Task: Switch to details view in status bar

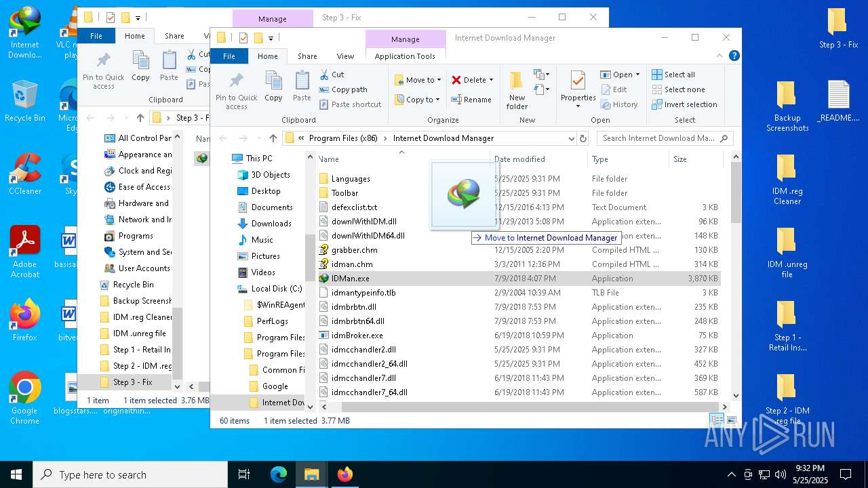Action: tap(715, 420)
